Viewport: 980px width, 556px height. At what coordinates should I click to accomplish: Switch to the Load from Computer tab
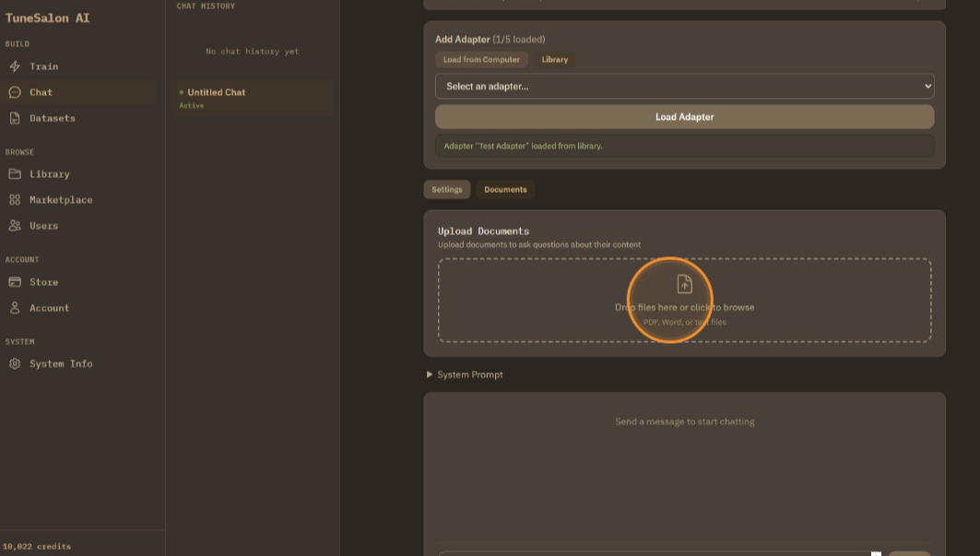pyautogui.click(x=481, y=59)
